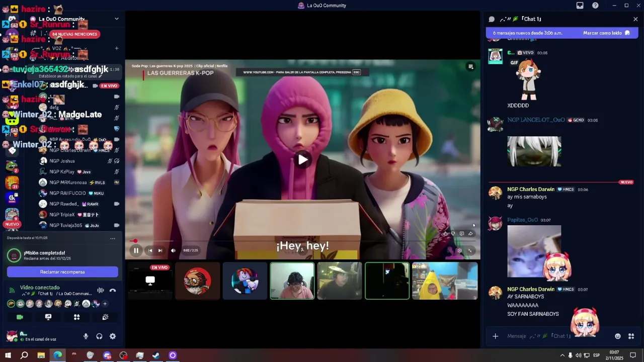
Task: Open the NUEVO unread servers indicator
Action: click(12, 224)
